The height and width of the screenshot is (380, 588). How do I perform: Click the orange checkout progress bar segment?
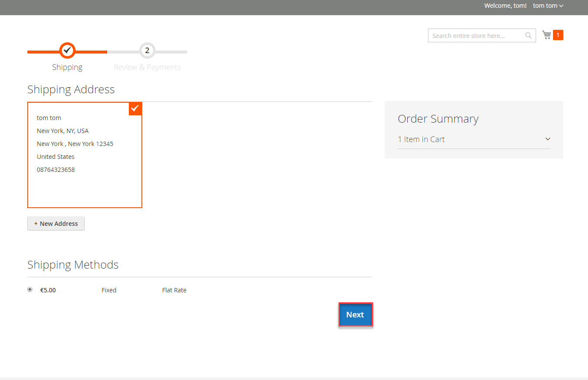(91, 52)
